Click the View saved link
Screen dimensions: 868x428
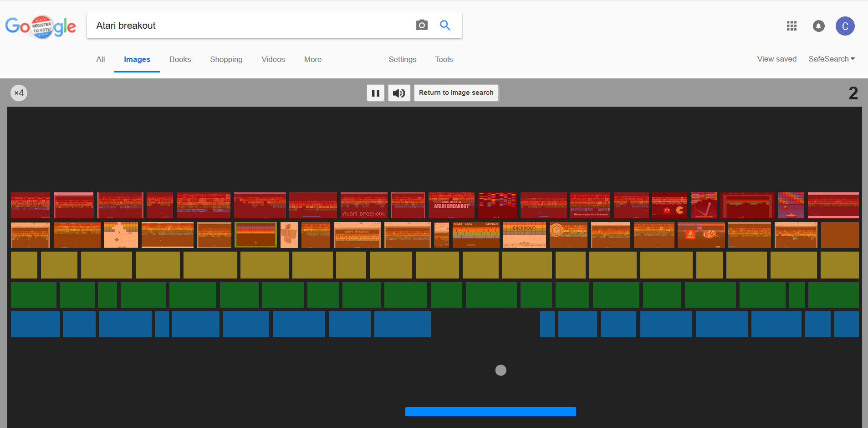[777, 59]
